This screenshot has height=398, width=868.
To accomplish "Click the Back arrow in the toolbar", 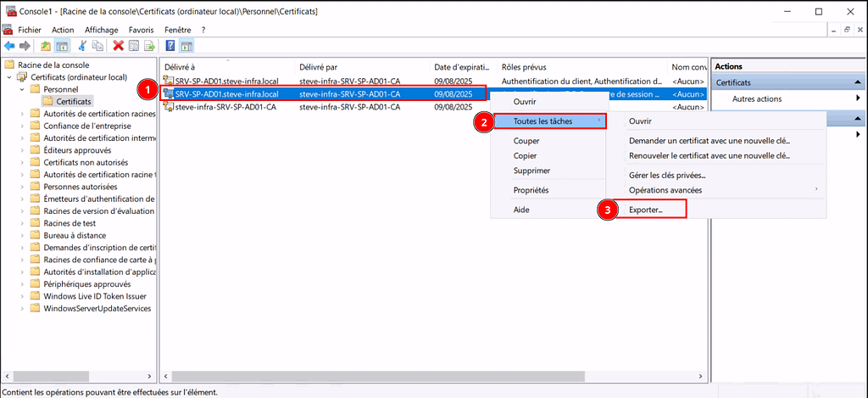I will tap(9, 46).
